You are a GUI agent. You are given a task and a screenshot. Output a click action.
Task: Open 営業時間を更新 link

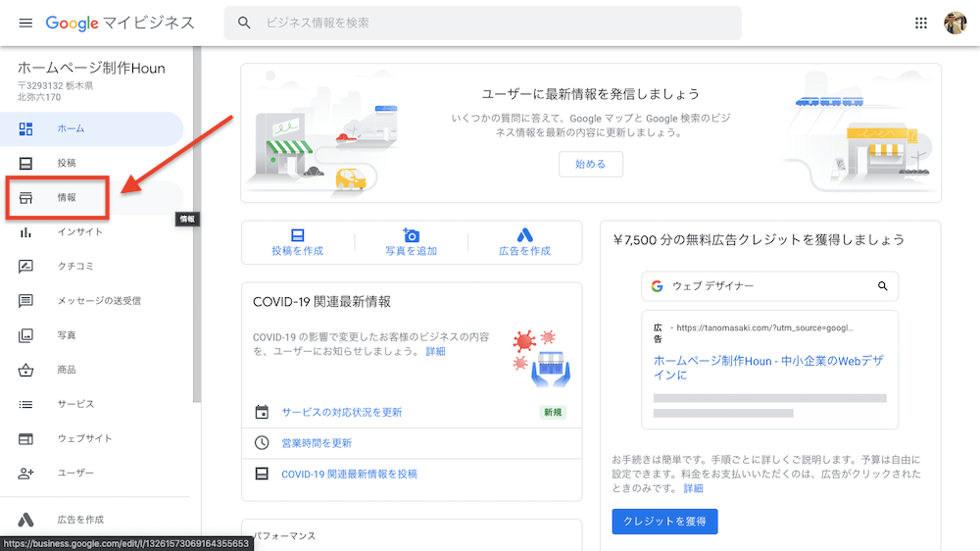point(317,443)
